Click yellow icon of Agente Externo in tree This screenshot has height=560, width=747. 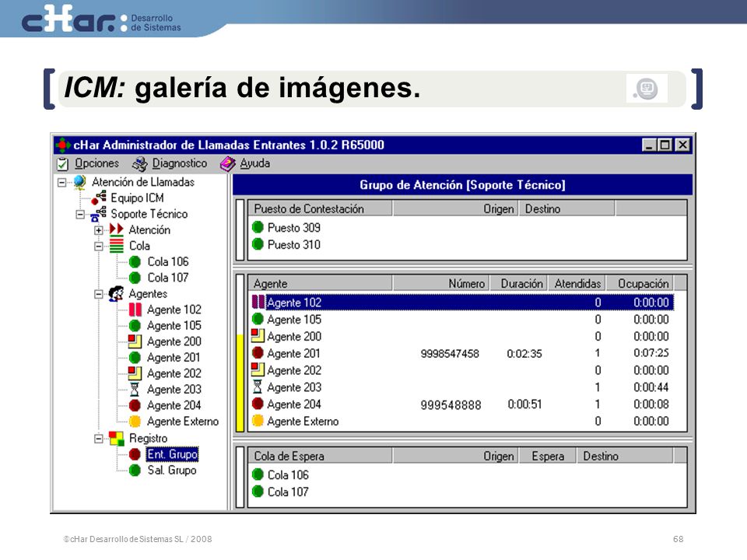pyautogui.click(x=135, y=422)
